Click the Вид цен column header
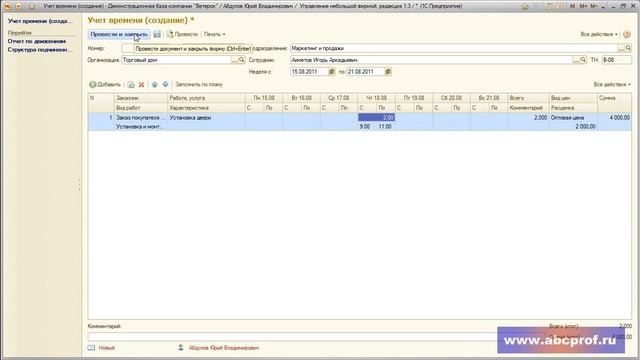The height and width of the screenshot is (360, 640). 573,98
